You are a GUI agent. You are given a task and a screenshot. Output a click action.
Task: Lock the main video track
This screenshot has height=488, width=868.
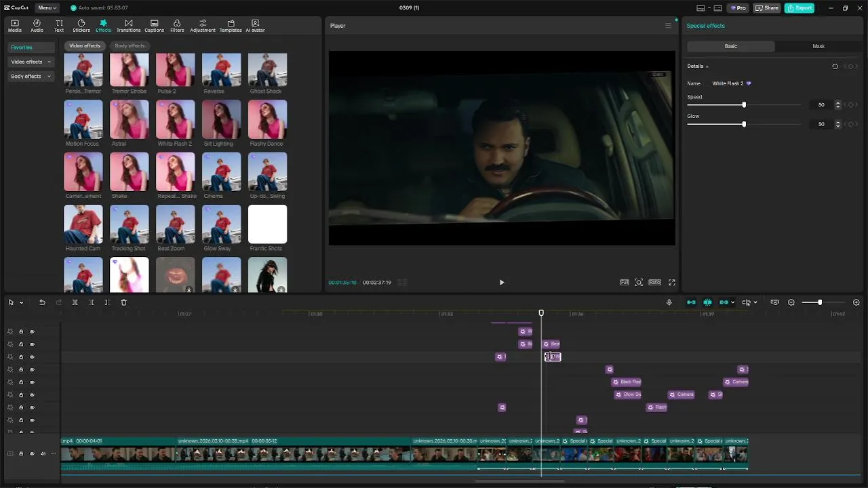21,454
